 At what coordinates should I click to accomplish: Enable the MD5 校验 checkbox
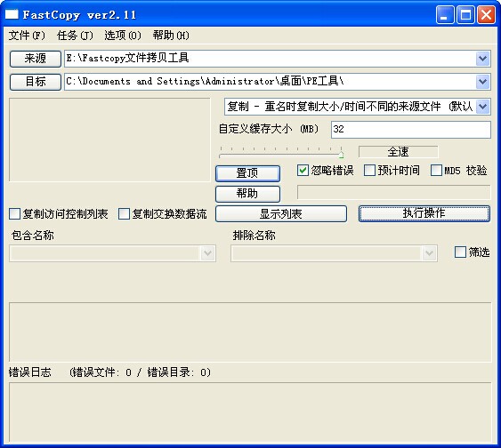pos(436,171)
